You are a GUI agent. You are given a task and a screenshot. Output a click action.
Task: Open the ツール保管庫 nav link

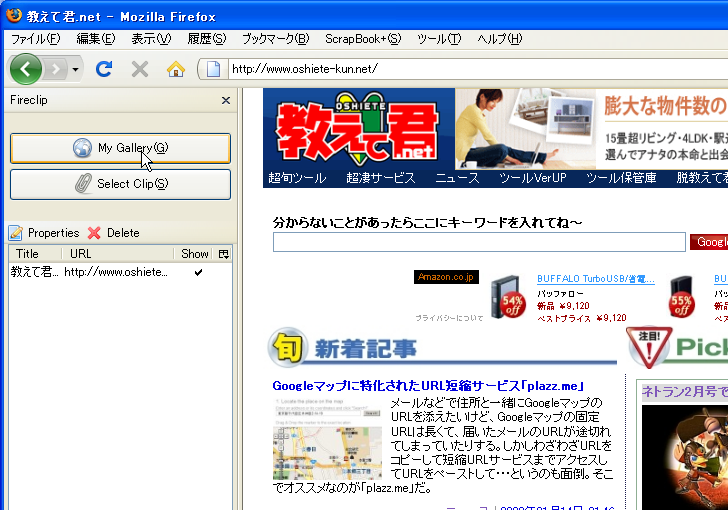click(x=621, y=178)
